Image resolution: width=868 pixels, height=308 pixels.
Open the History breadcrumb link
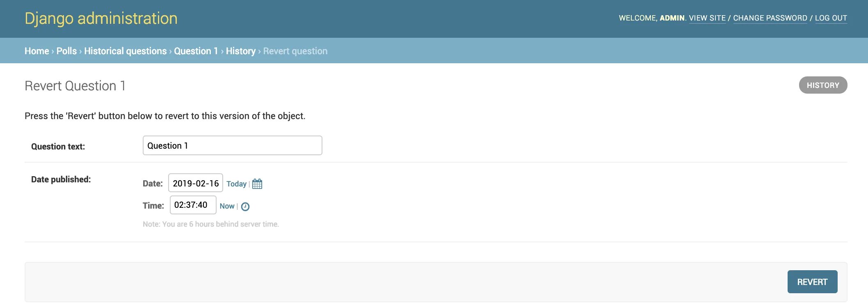coord(240,51)
